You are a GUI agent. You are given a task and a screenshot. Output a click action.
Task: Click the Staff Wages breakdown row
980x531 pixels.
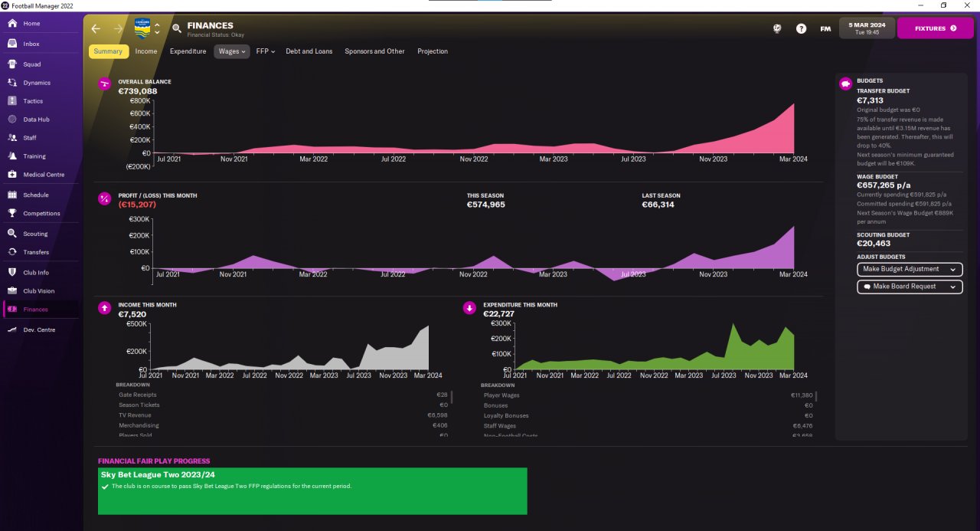point(648,425)
